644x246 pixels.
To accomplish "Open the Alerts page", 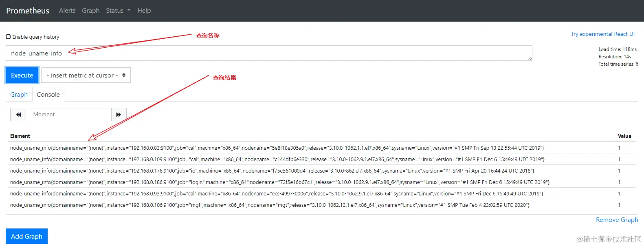I will [67, 11].
